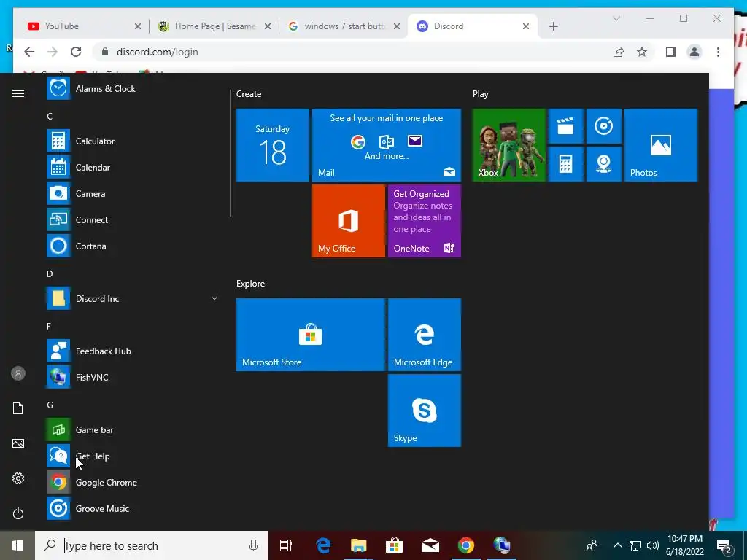The width and height of the screenshot is (747, 560).
Task: Click the Play group header
Action: (x=480, y=94)
